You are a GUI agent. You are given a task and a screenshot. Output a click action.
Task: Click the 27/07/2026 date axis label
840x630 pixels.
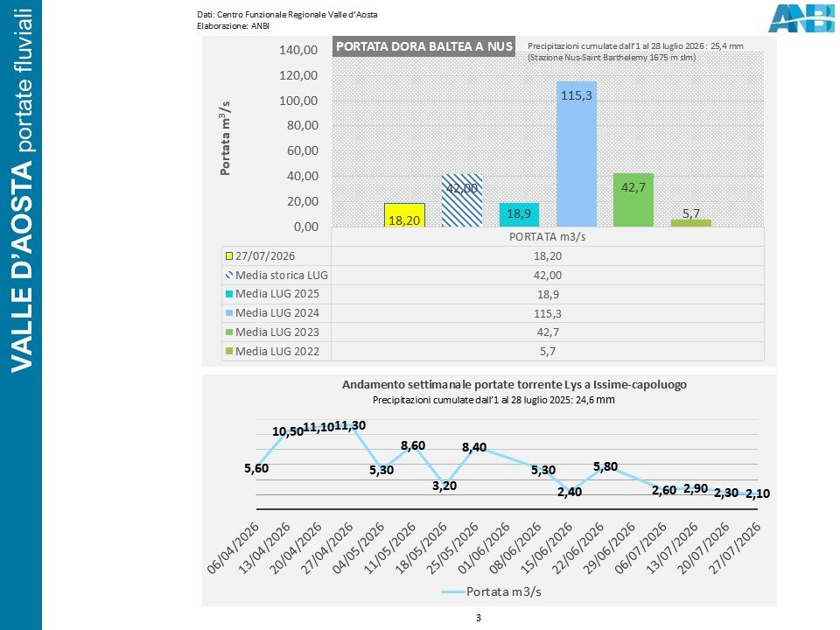pos(736,548)
